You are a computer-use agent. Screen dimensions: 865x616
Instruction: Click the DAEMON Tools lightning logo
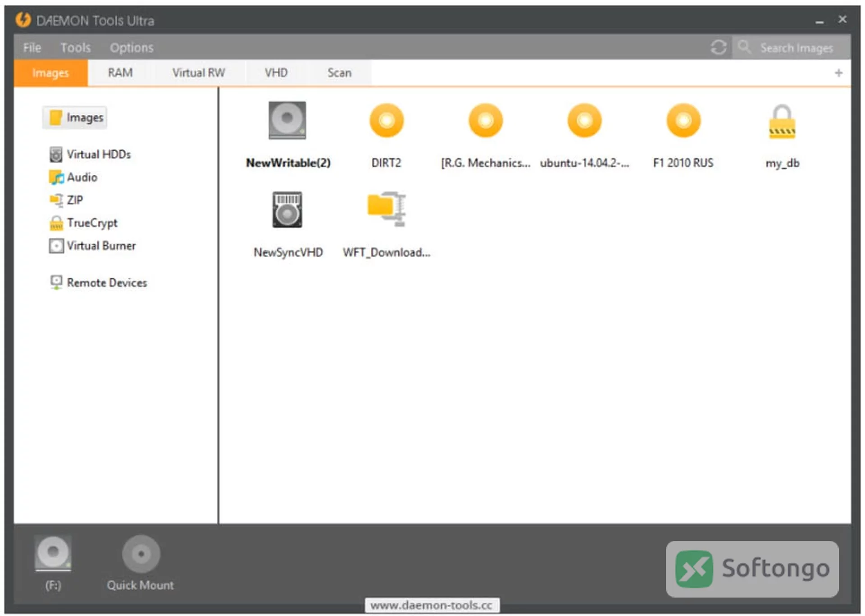pos(23,20)
